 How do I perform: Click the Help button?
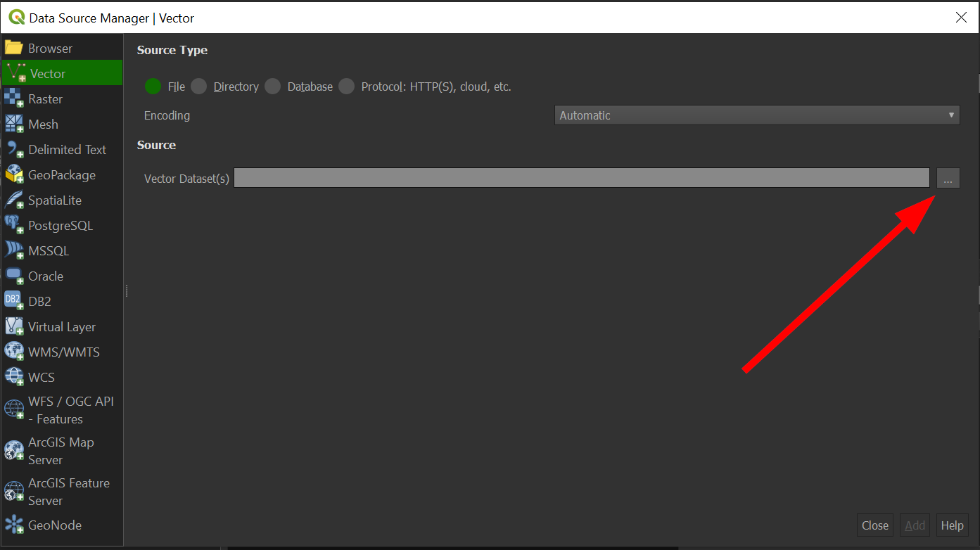(953, 525)
